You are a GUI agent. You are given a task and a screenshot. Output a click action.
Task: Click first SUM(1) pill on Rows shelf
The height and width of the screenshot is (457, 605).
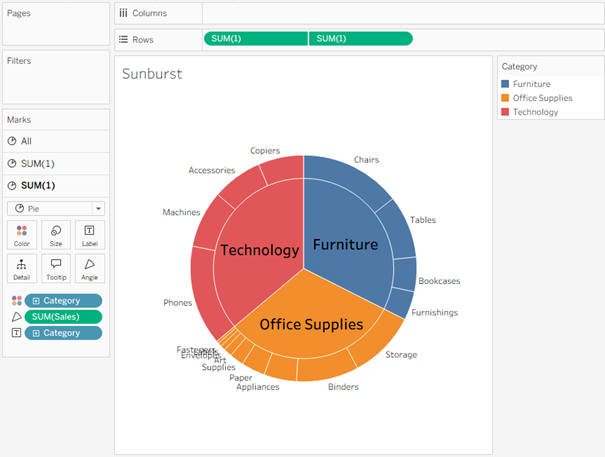(x=255, y=38)
